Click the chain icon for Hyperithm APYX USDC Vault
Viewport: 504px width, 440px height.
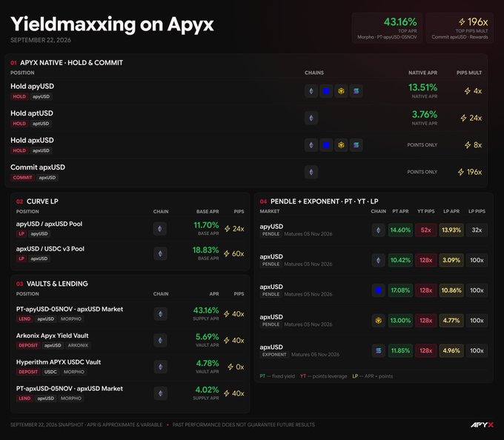tap(160, 367)
